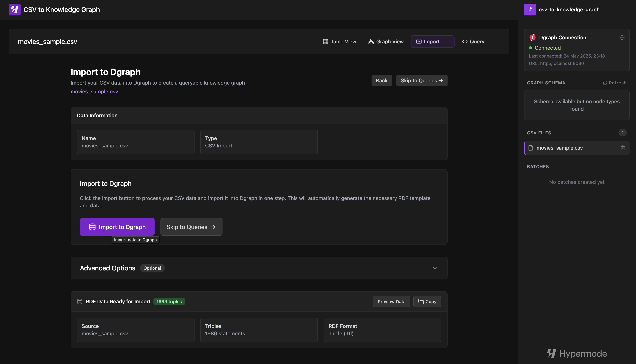Image resolution: width=636 pixels, height=364 pixels.
Task: Click Skip to Queries in page header
Action: pyautogui.click(x=422, y=81)
